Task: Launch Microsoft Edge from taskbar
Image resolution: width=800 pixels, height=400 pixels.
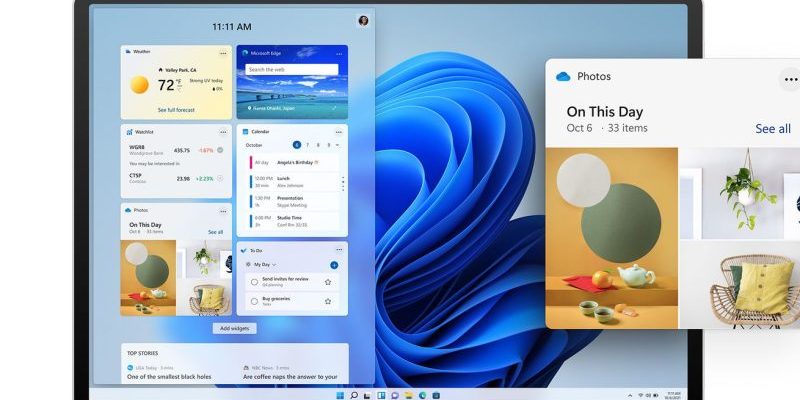Action: click(422, 395)
